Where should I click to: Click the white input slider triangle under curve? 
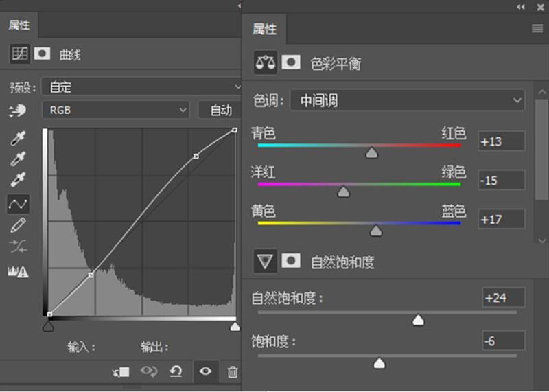tap(235, 327)
